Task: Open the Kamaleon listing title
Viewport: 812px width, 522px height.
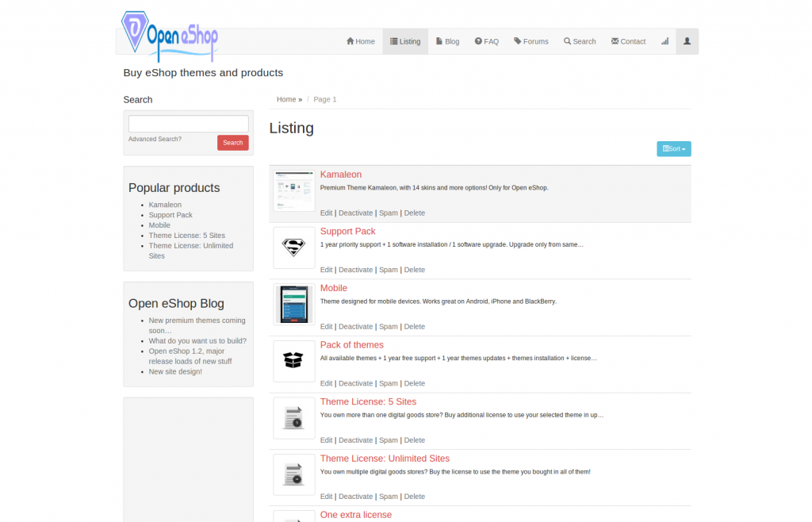Action: 341,175
